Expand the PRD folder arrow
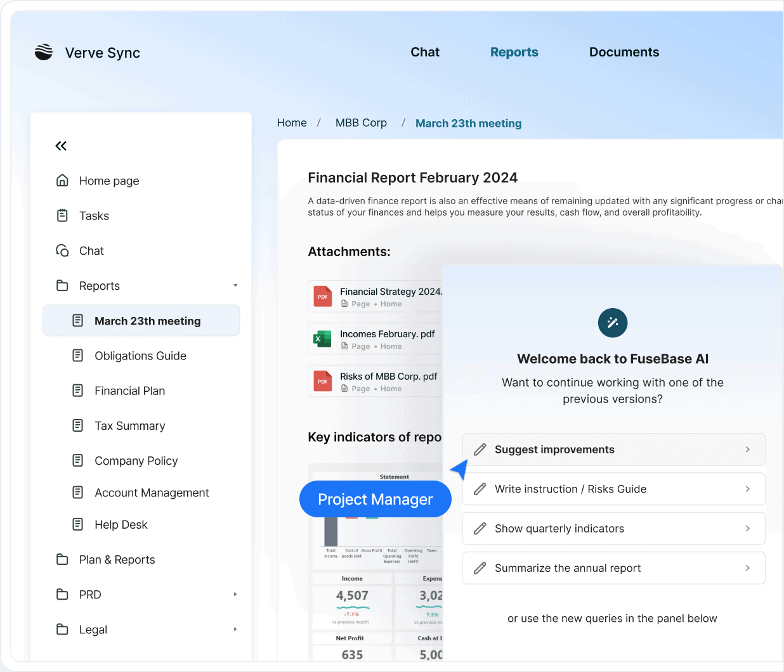Screen dimensions: 784x672 [235, 594]
